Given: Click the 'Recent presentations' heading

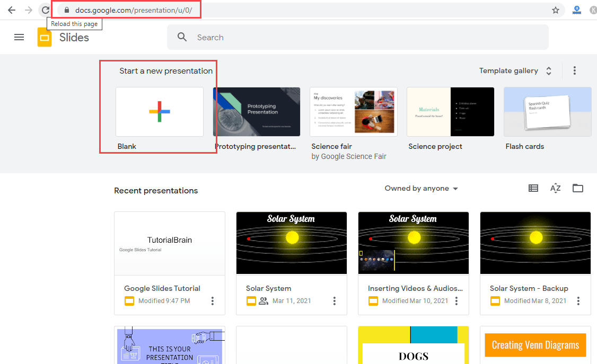Looking at the screenshot, I should click(x=156, y=191).
